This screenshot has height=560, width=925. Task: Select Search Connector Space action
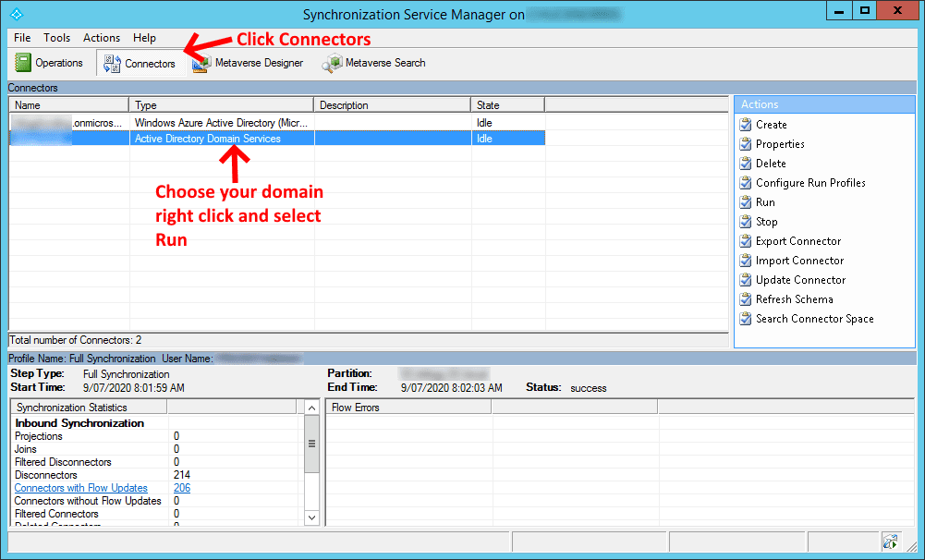tap(815, 319)
